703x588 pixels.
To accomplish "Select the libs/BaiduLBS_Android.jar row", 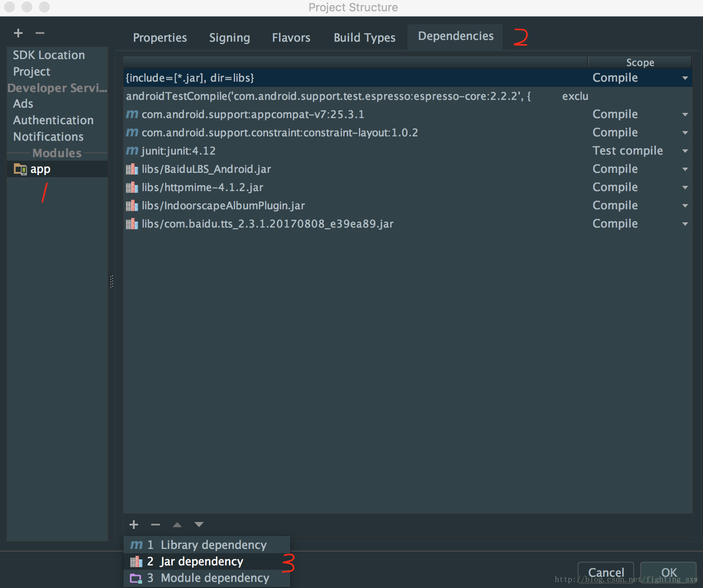I will [408, 169].
